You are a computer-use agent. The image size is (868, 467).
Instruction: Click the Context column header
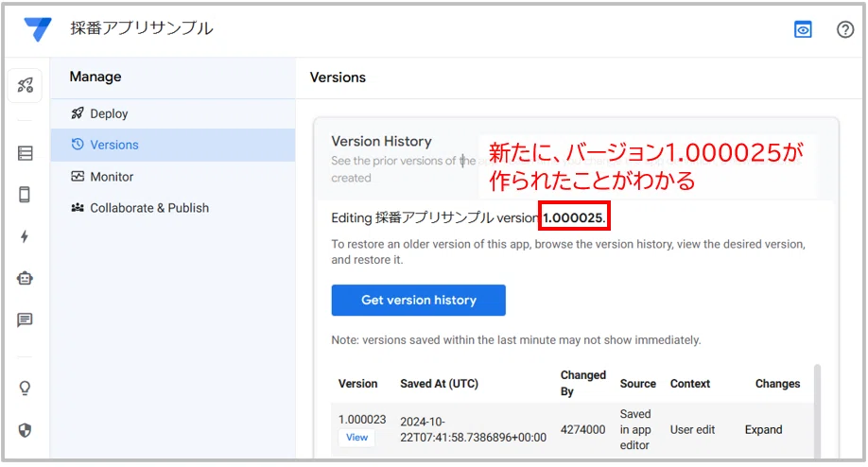point(689,384)
